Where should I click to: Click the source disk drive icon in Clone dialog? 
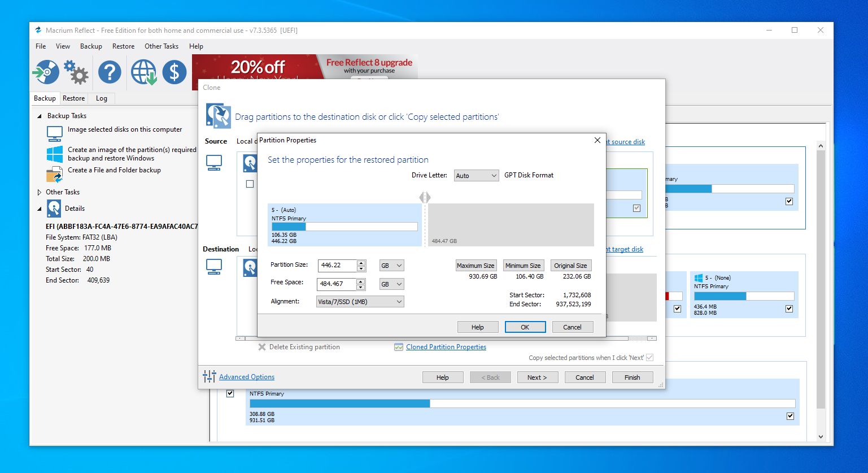[x=250, y=164]
